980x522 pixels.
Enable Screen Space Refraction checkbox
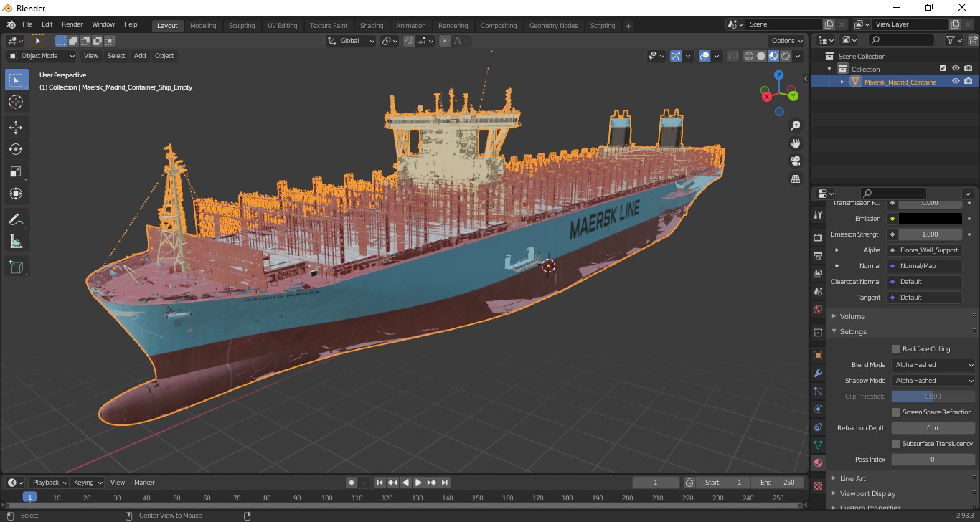tap(896, 412)
